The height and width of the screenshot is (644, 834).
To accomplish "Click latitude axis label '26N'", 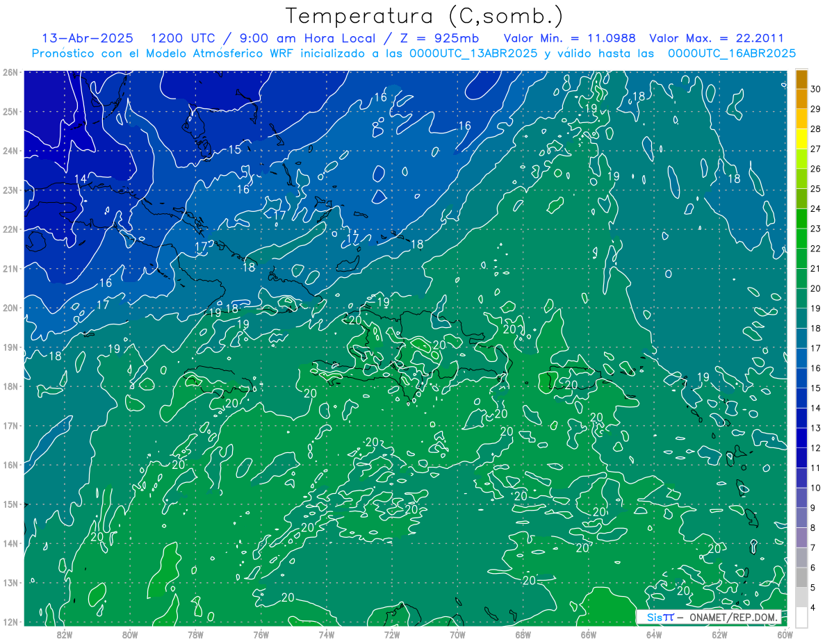I will [10, 72].
